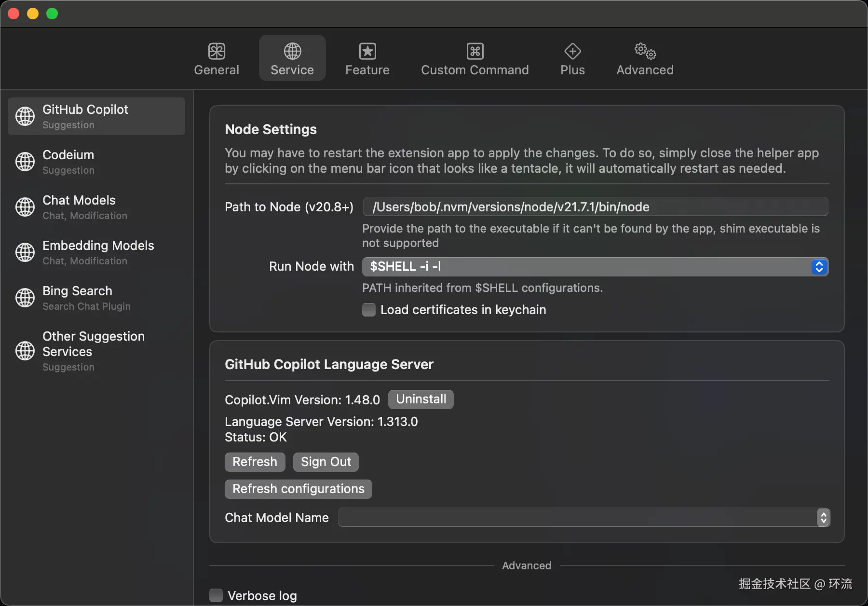Click the globe icon beside Bing Search

tap(25, 298)
